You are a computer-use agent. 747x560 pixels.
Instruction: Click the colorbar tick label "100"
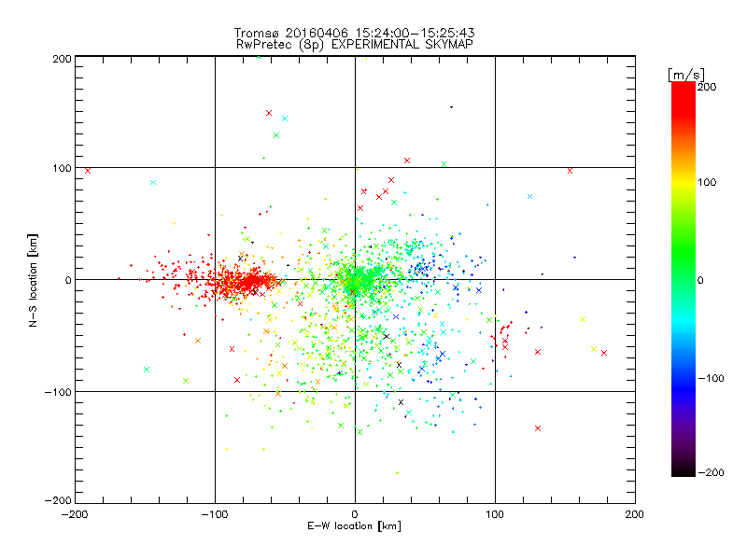tap(707, 182)
